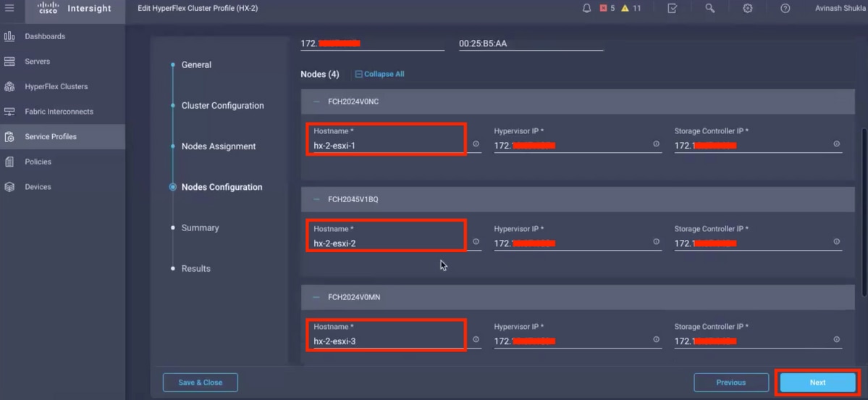Open the notifications bell
This screenshot has width=868, height=400.
tap(587, 8)
